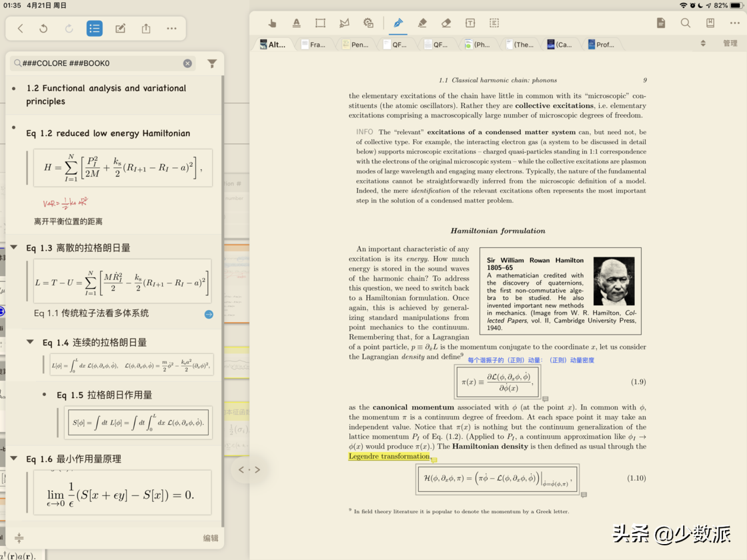Select the hand pan tool
Screen dimensions: 747x560
coord(272,23)
